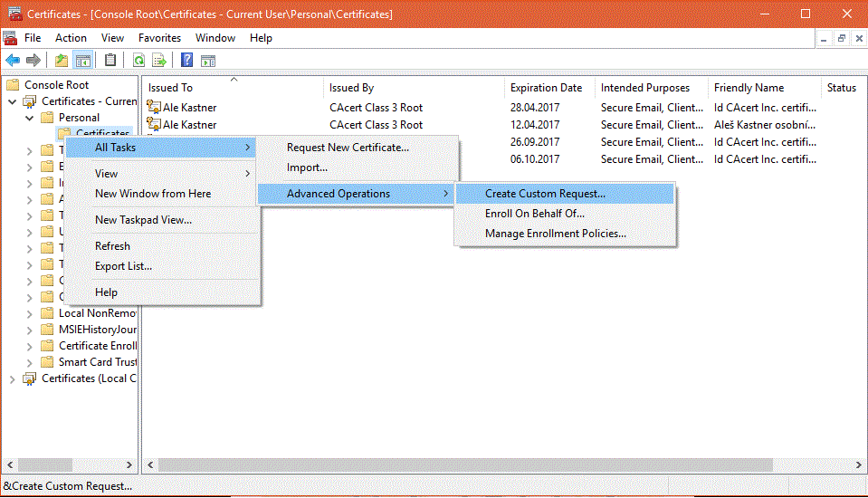Viewport: 868px width, 498px height.
Task: Click the Paste clipboard toolbar icon
Action: click(110, 61)
